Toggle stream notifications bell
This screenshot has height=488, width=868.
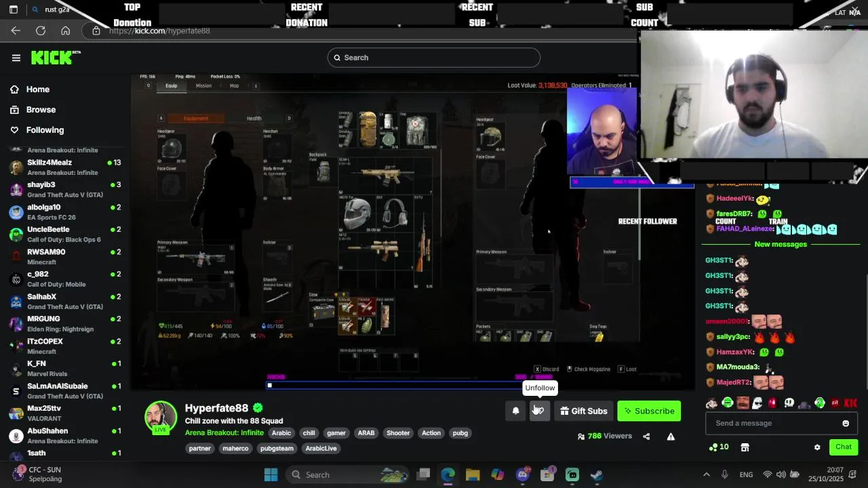(515, 411)
